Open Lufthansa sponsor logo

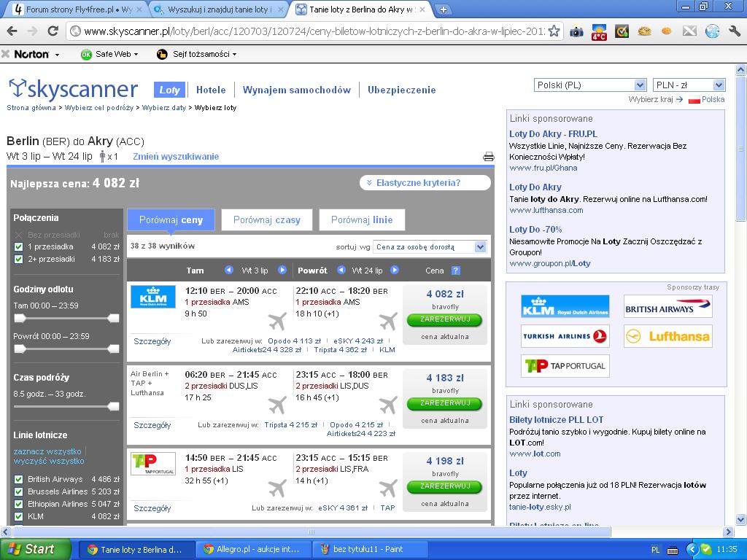(668, 336)
